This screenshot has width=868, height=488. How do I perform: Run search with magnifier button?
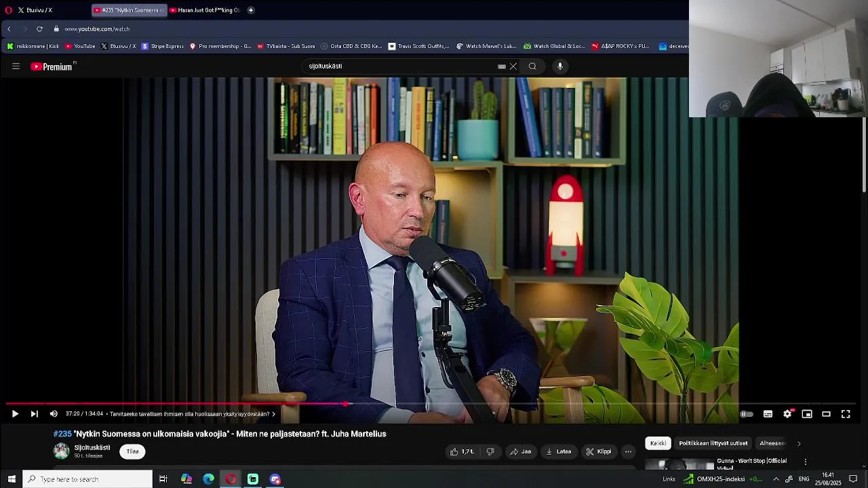[x=532, y=66]
